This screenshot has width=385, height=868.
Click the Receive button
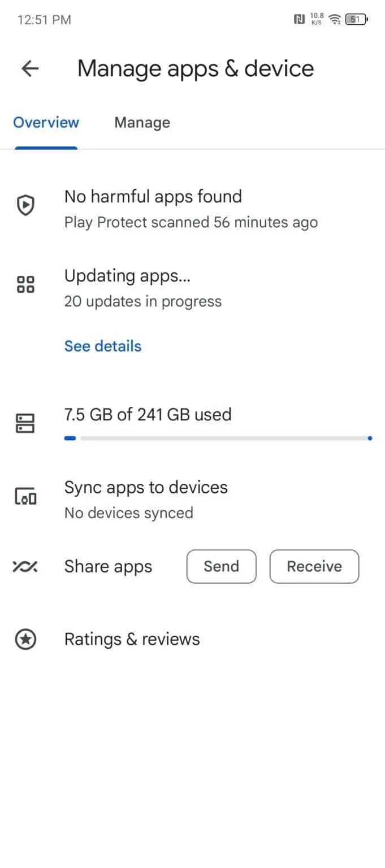point(314,566)
